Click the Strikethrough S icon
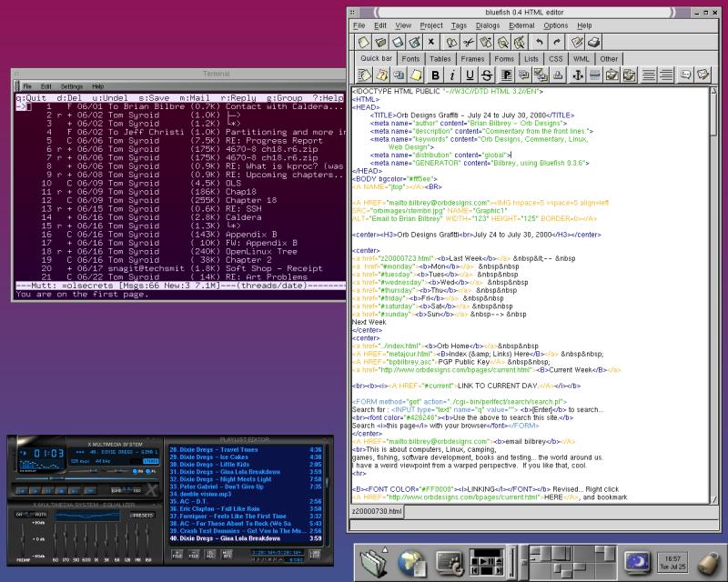Image resolution: width=728 pixels, height=582 pixels. tap(487, 75)
